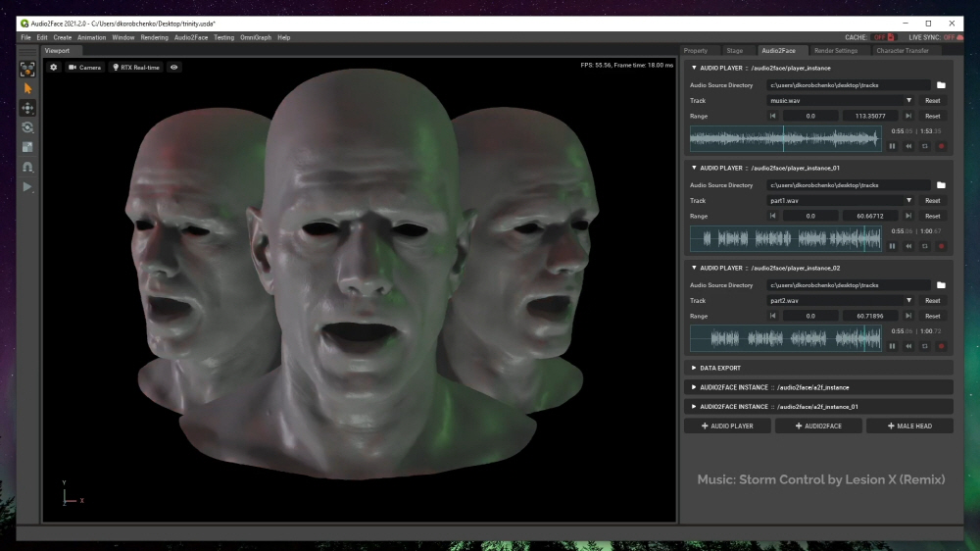The image size is (980, 551).
Task: Click the magnet Snap icon
Action: [x=27, y=167]
